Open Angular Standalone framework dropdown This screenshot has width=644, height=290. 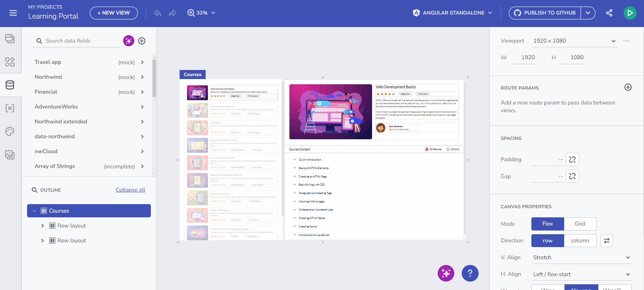point(453,13)
